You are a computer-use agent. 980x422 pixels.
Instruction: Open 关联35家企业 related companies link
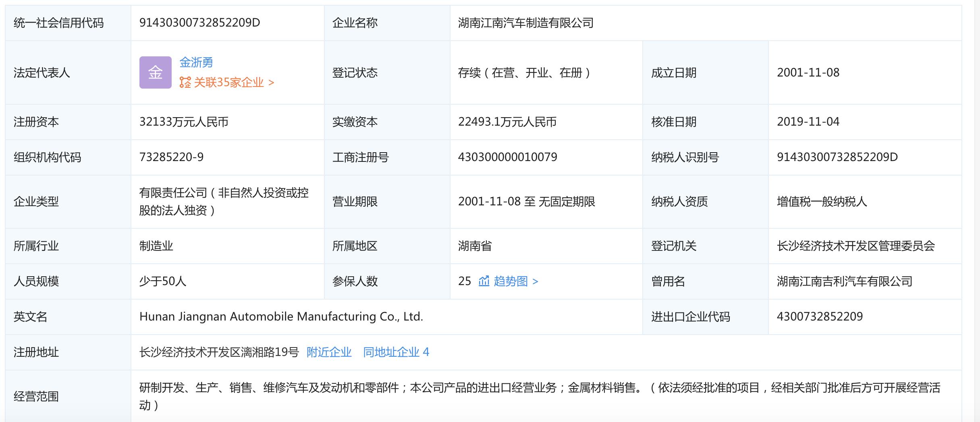click(234, 83)
